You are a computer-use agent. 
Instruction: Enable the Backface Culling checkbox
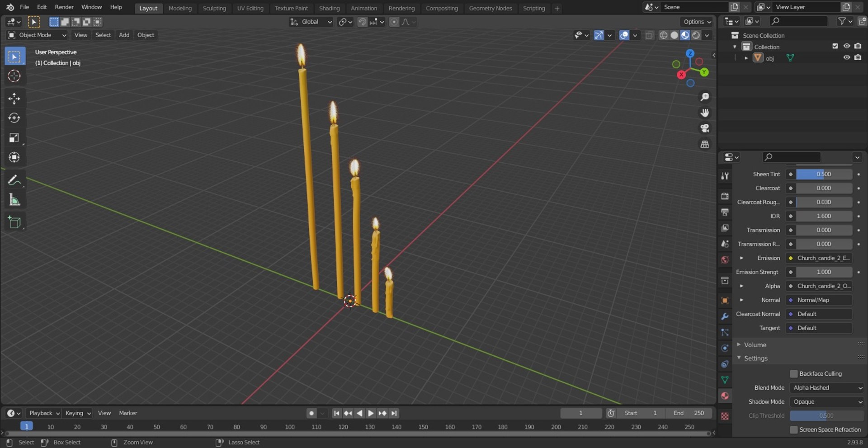[794, 374]
